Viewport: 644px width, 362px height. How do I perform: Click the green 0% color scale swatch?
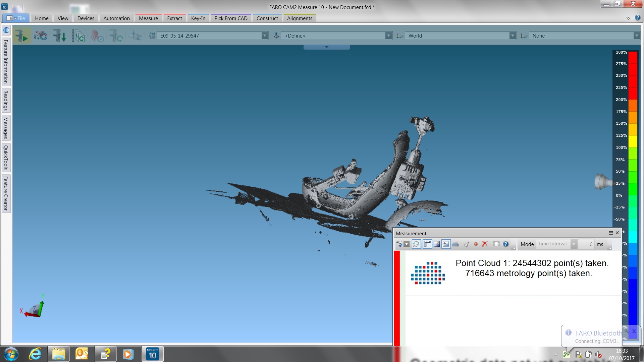633,189
